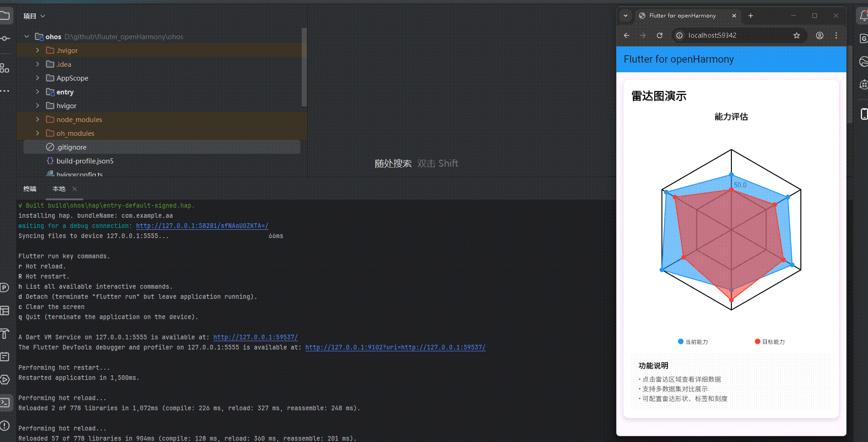Open the G icon tool on right sidebar

[x=863, y=39]
